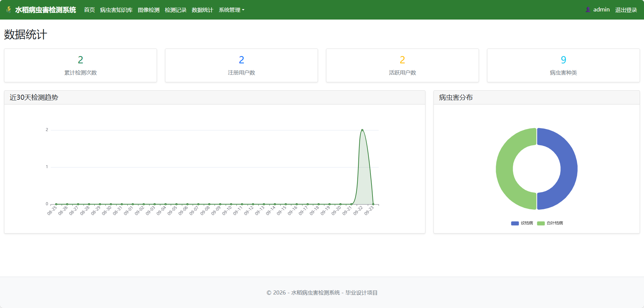Click the 注册用户数 stat card
Viewport: 644px width, 308px height.
(241, 65)
